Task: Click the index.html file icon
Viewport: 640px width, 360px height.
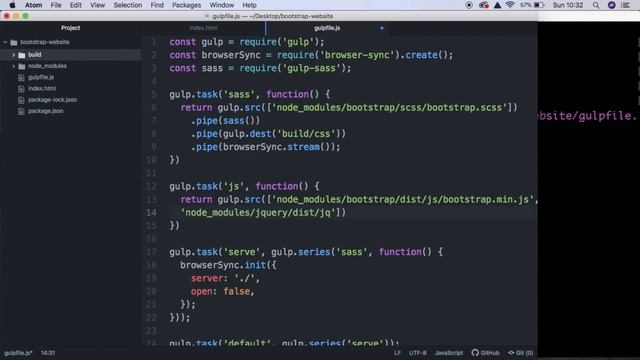Action: click(x=21, y=89)
